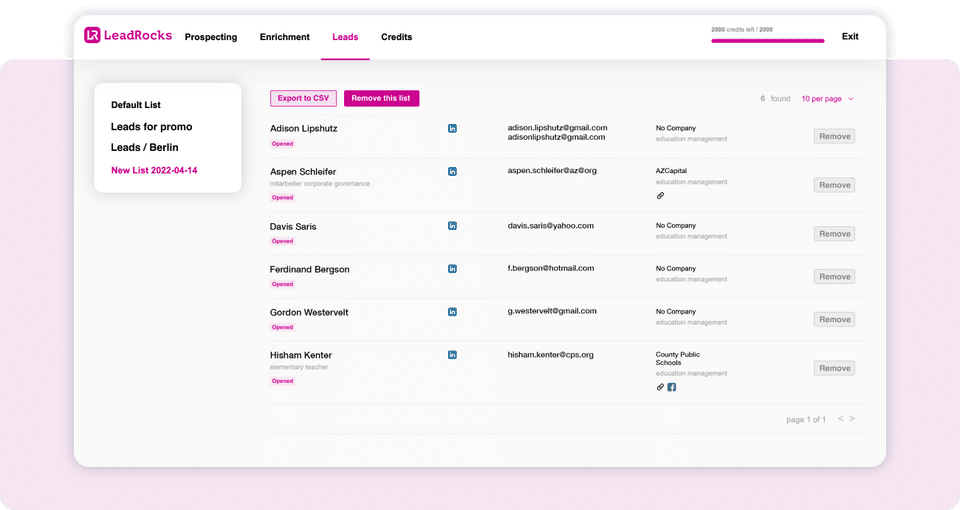Click Opened tag under Adison Lipshutz
This screenshot has height=510, width=960.
282,144
